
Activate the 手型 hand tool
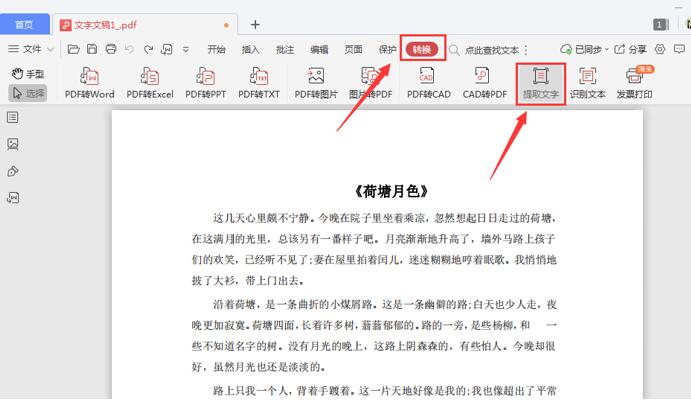tap(27, 74)
